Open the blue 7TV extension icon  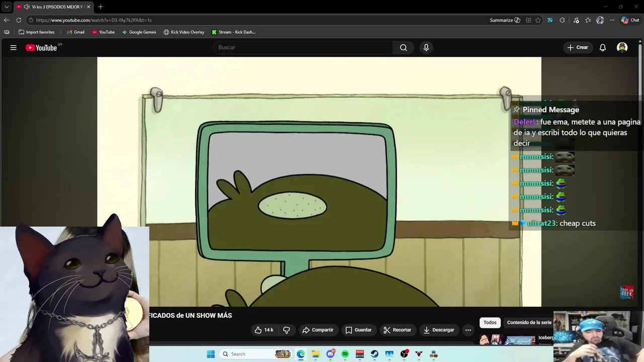(x=550, y=20)
